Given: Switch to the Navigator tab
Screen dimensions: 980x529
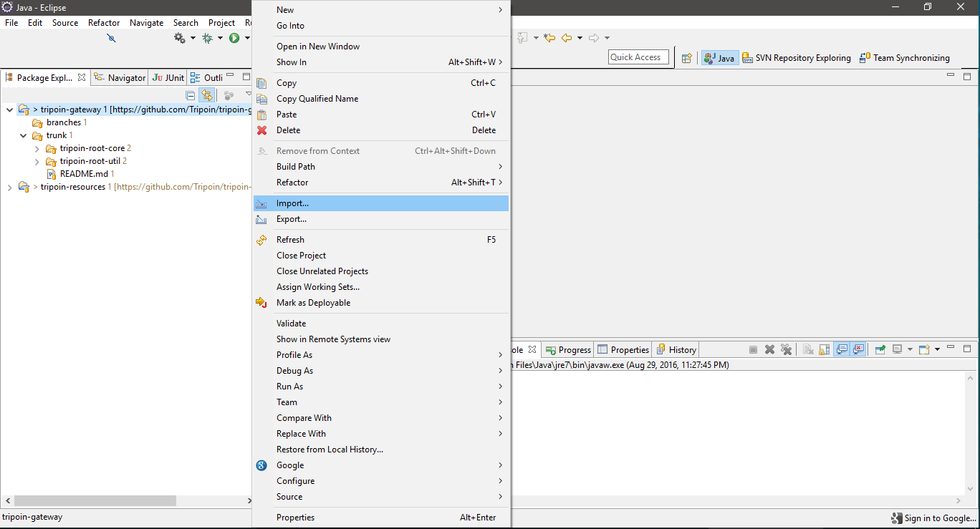Looking at the screenshot, I should 120,77.
